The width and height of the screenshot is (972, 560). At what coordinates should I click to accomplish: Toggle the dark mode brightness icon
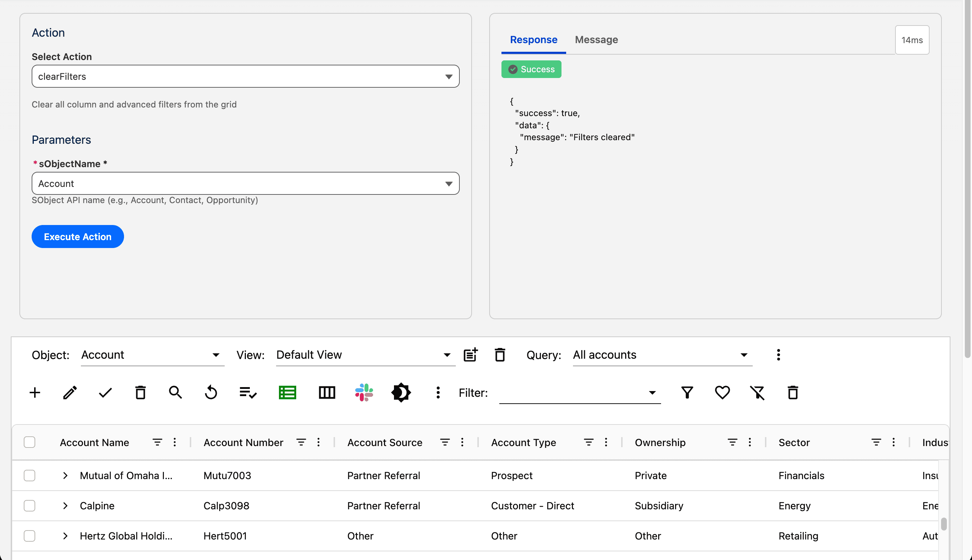click(x=401, y=393)
